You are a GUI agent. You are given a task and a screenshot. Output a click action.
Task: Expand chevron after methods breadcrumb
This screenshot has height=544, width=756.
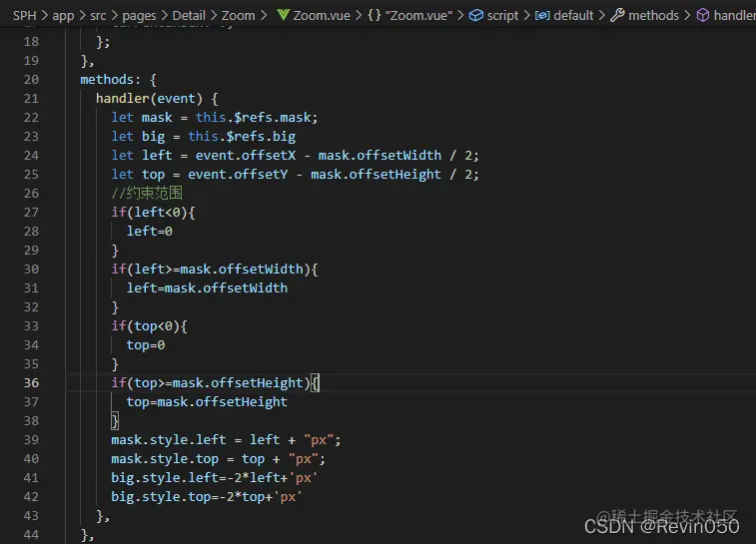click(687, 16)
